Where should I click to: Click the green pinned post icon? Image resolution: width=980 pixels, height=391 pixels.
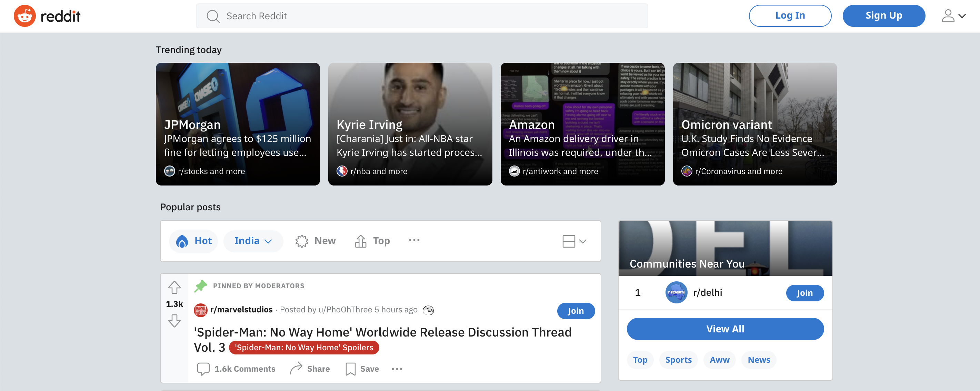tap(200, 285)
